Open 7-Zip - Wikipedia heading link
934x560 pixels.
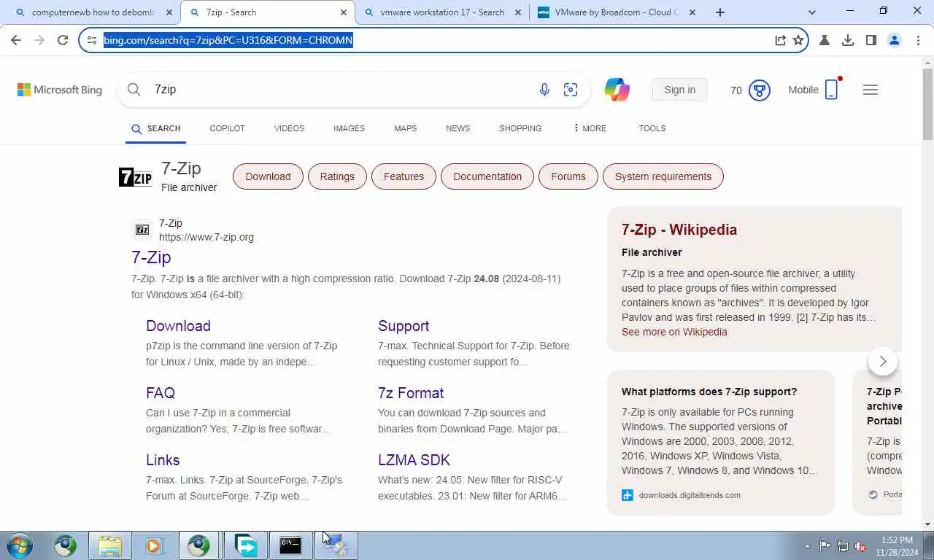(679, 230)
